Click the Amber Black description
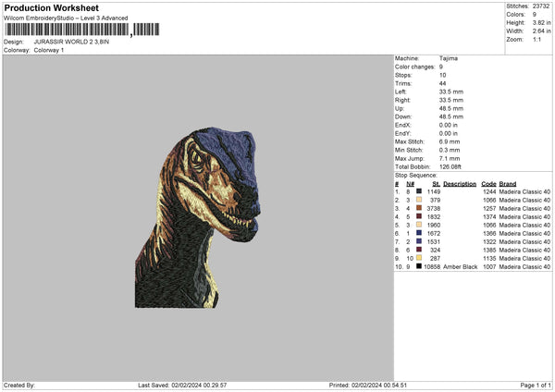 (x=460, y=267)
